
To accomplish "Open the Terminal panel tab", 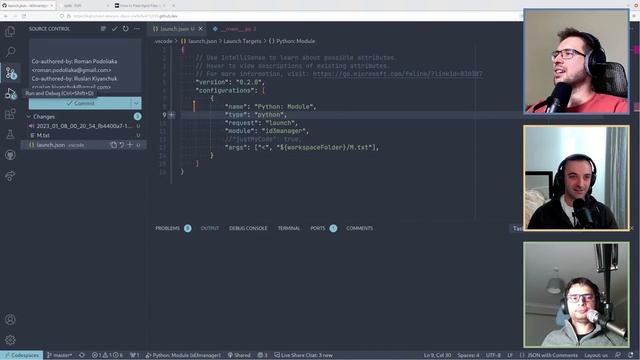I will 289,229.
